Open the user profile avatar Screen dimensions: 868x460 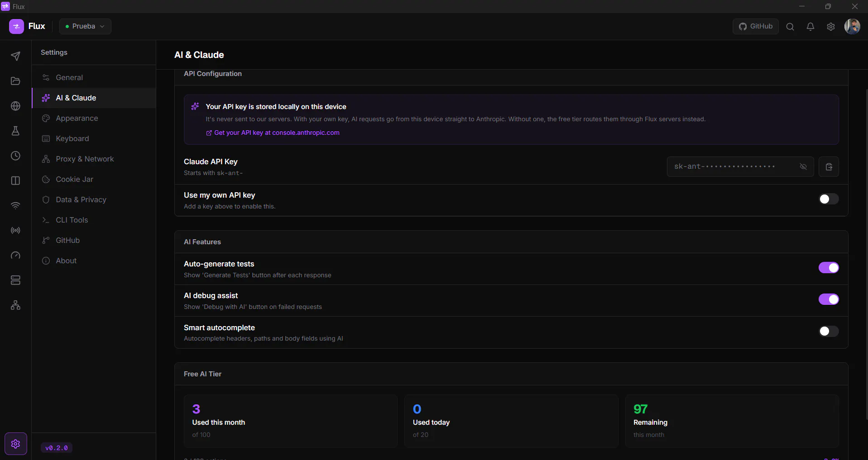click(x=852, y=26)
